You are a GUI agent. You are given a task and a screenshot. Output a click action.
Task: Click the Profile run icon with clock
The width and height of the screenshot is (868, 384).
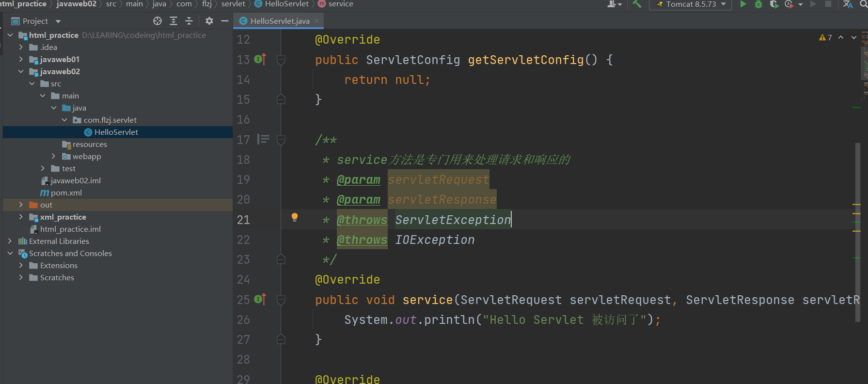[x=789, y=4]
